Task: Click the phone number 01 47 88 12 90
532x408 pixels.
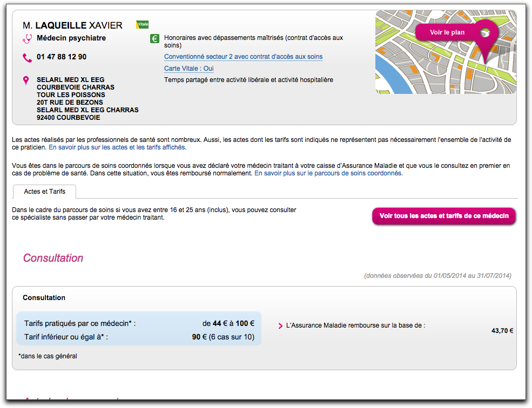Action: 62,57
